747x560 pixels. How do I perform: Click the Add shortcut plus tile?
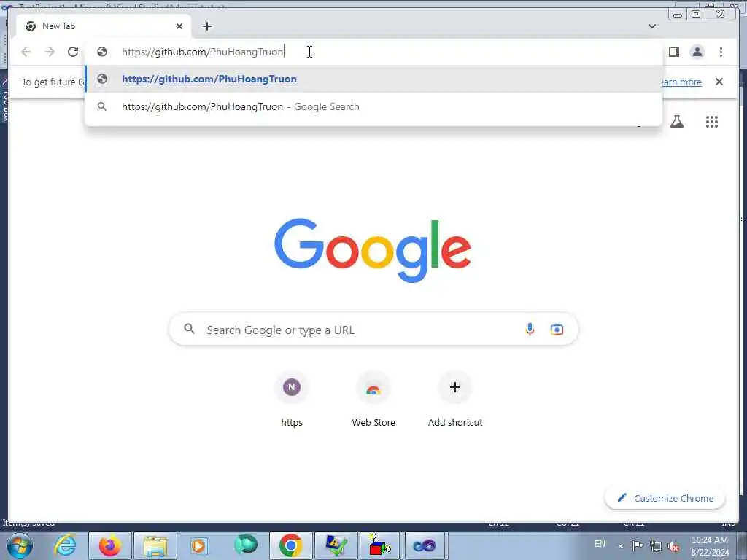coord(455,399)
